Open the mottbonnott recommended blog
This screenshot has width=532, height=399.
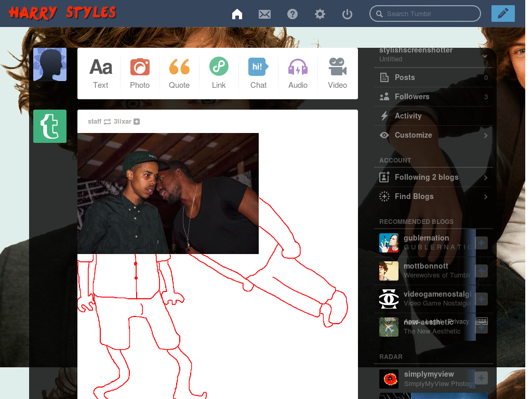tap(426, 266)
